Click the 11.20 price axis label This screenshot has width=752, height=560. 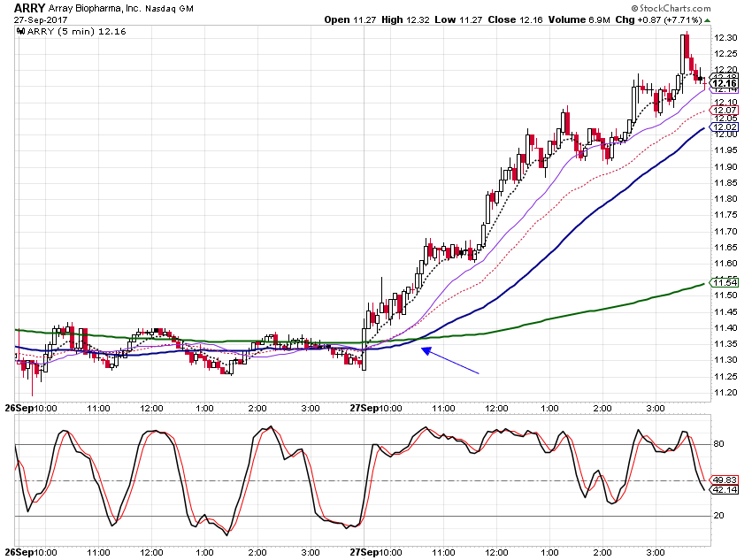725,393
